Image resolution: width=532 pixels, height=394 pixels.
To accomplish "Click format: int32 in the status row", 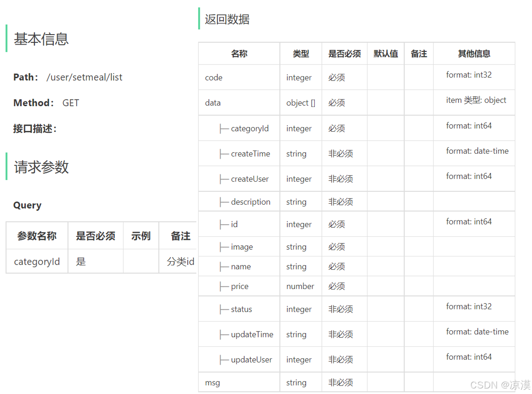I will pos(469,306).
